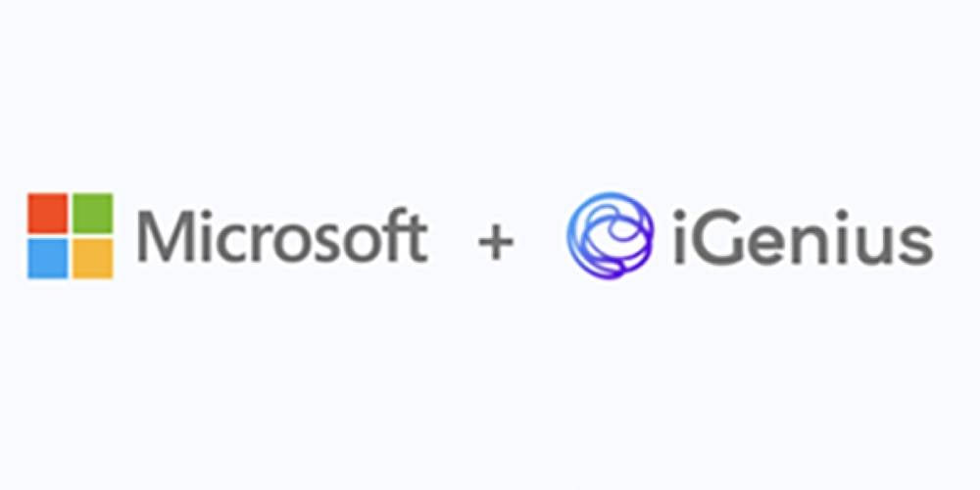Click the red square of Microsoft logo
This screenshot has width=980, height=490.
pyautogui.click(x=47, y=213)
